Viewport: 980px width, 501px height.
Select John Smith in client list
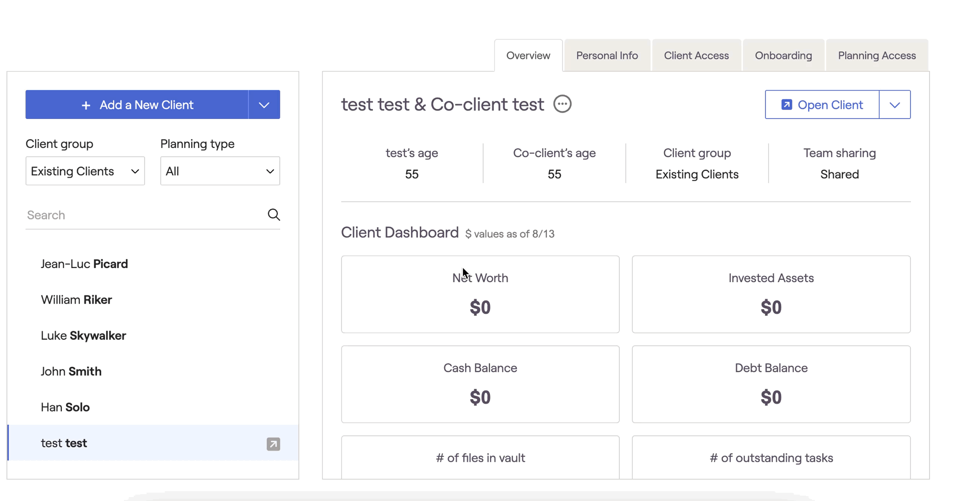[x=153, y=371]
